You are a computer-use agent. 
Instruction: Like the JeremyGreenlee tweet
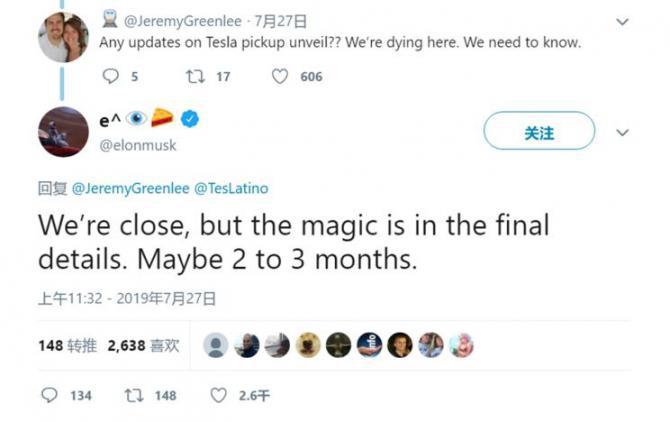tap(281, 76)
